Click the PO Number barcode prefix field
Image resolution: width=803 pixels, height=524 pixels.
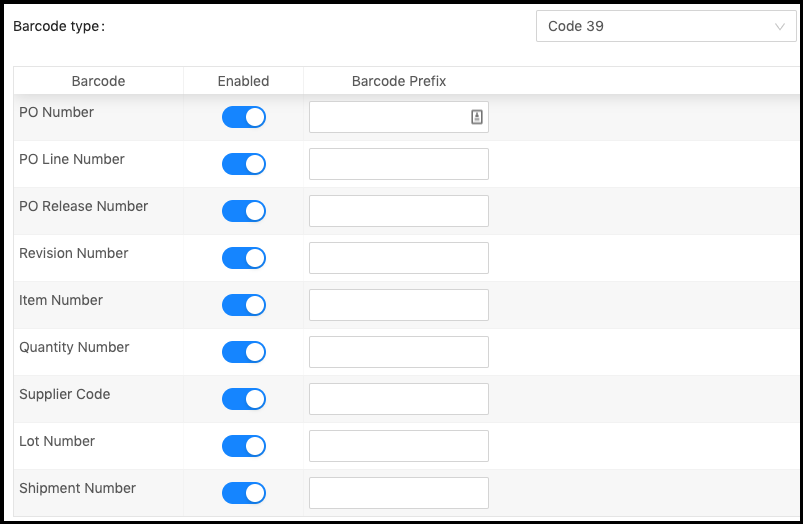(x=399, y=117)
